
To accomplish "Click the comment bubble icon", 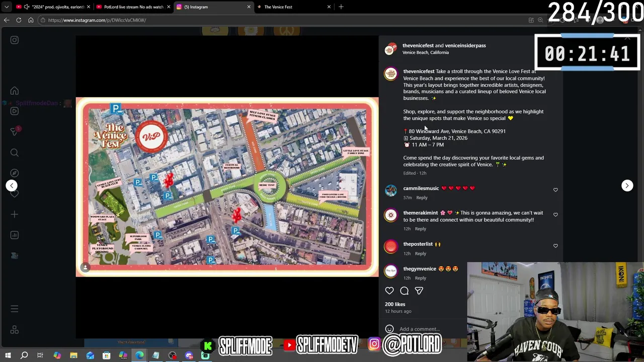I will click(x=404, y=291).
